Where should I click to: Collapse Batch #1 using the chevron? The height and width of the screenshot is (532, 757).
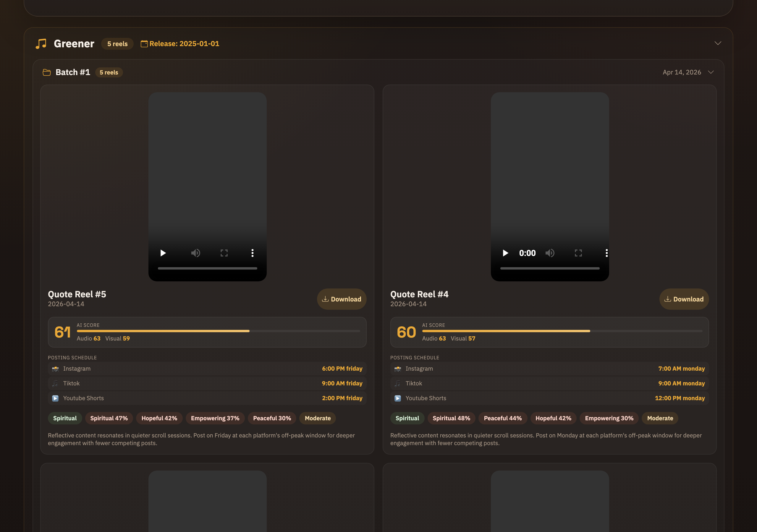coord(711,72)
